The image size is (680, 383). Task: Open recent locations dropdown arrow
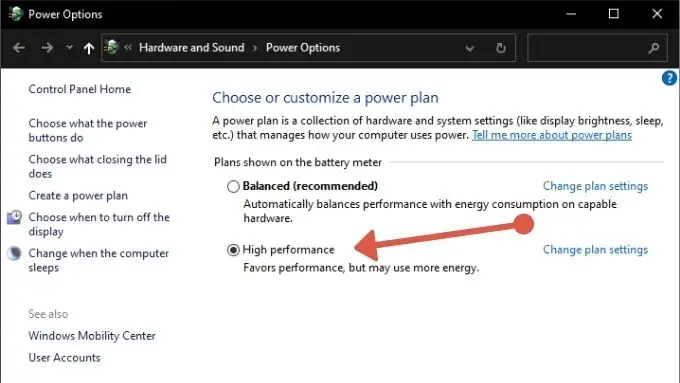(x=69, y=47)
